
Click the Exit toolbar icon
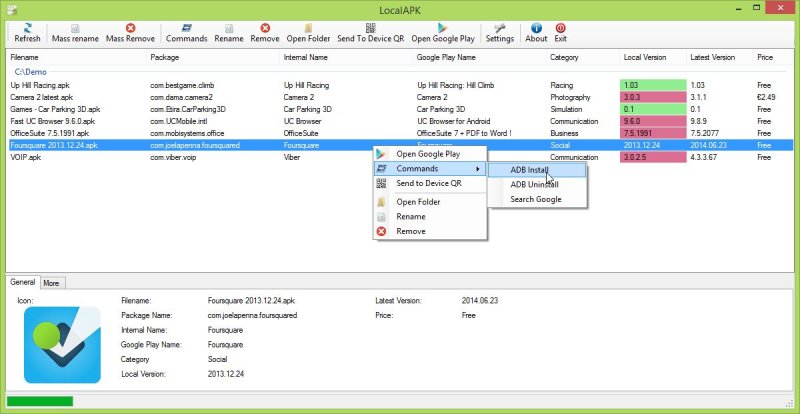[560, 33]
